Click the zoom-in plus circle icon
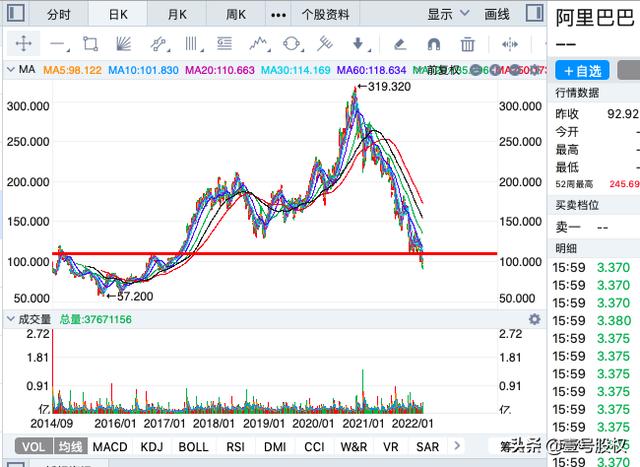This screenshot has width=640, height=467. pos(496,70)
